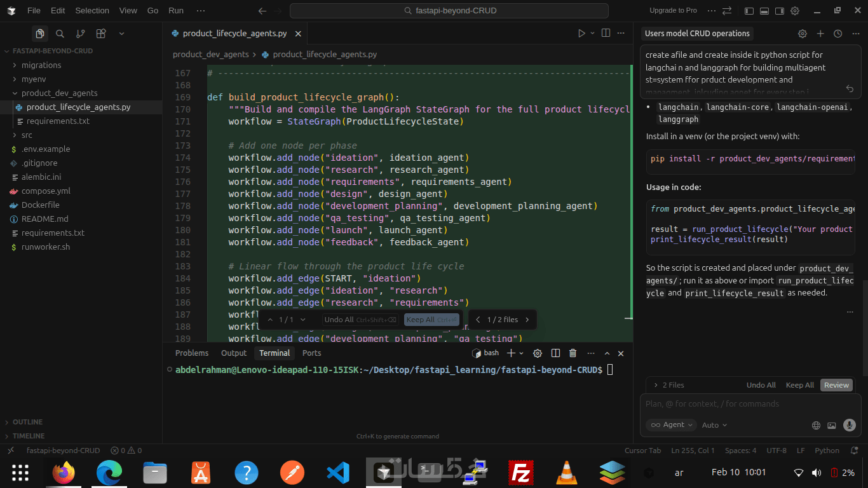Go back with the navigation arrow
This screenshot has width=868, height=488.
(x=262, y=11)
